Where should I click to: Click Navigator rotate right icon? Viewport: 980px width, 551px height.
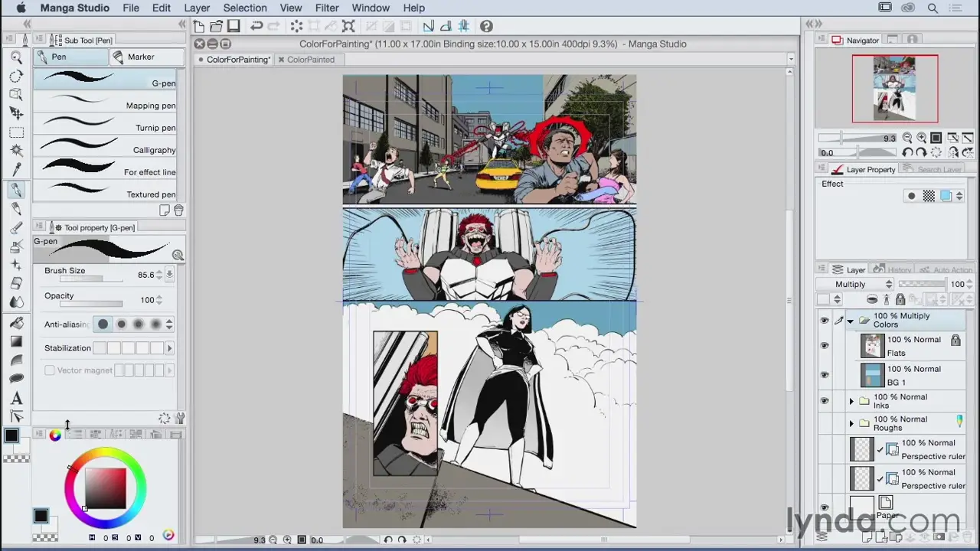[x=921, y=152]
